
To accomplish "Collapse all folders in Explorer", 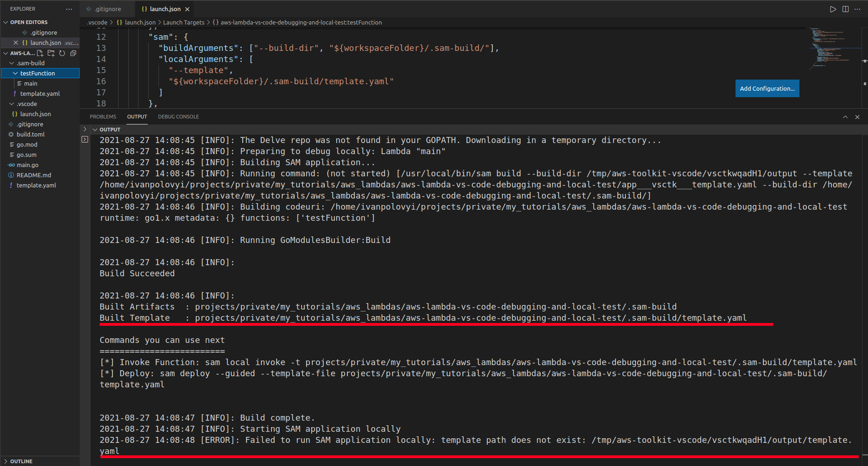I will pyautogui.click(x=73, y=53).
